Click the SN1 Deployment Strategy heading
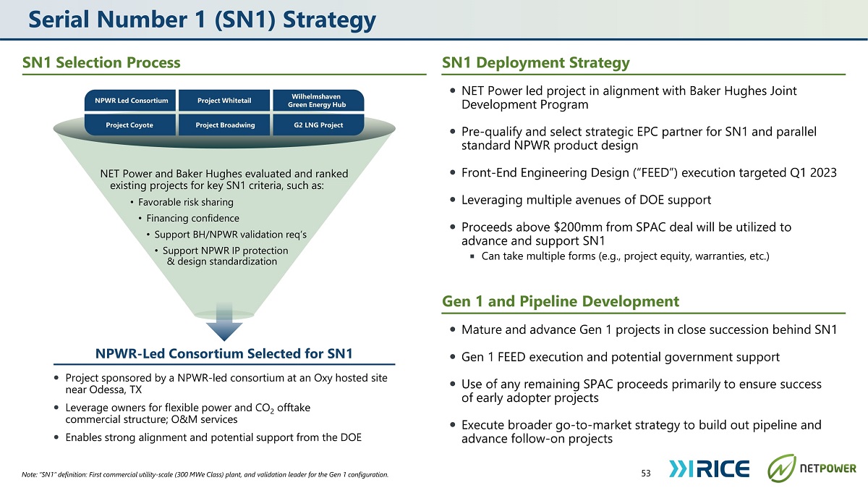This screenshot has height=488, width=868. (536, 63)
